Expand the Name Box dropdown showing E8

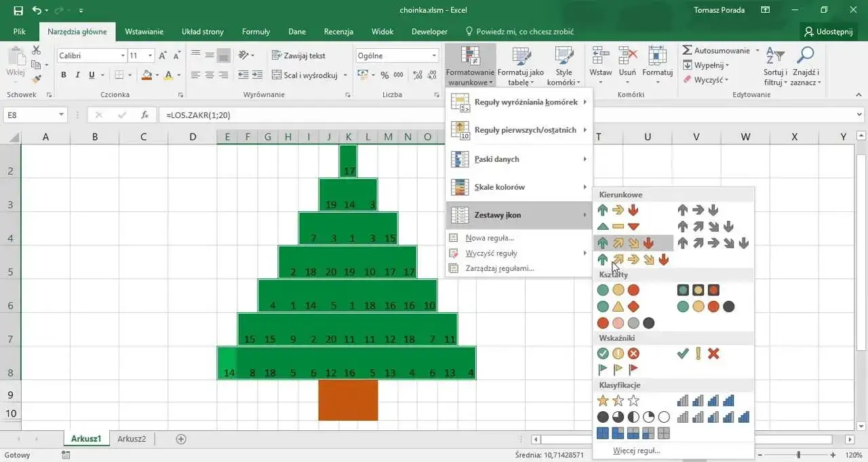click(x=60, y=115)
